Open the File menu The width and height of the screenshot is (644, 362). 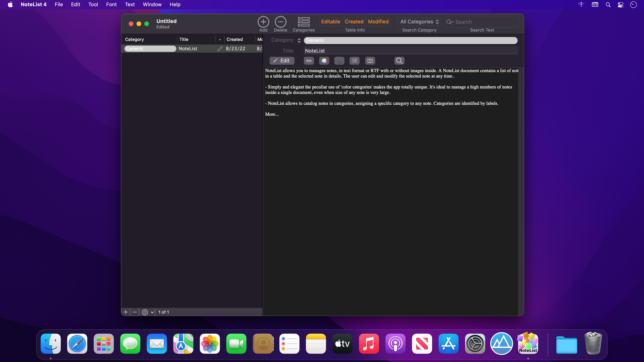(59, 4)
